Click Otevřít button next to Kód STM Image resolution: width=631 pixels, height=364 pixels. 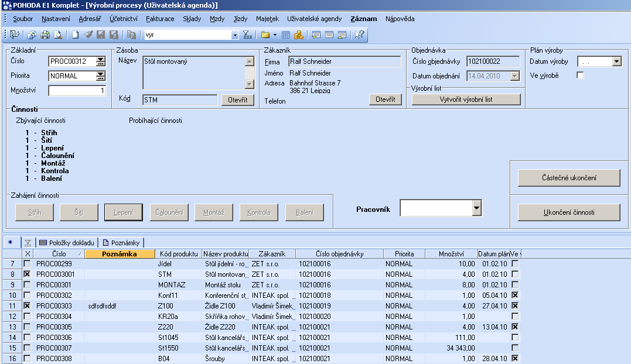(238, 99)
